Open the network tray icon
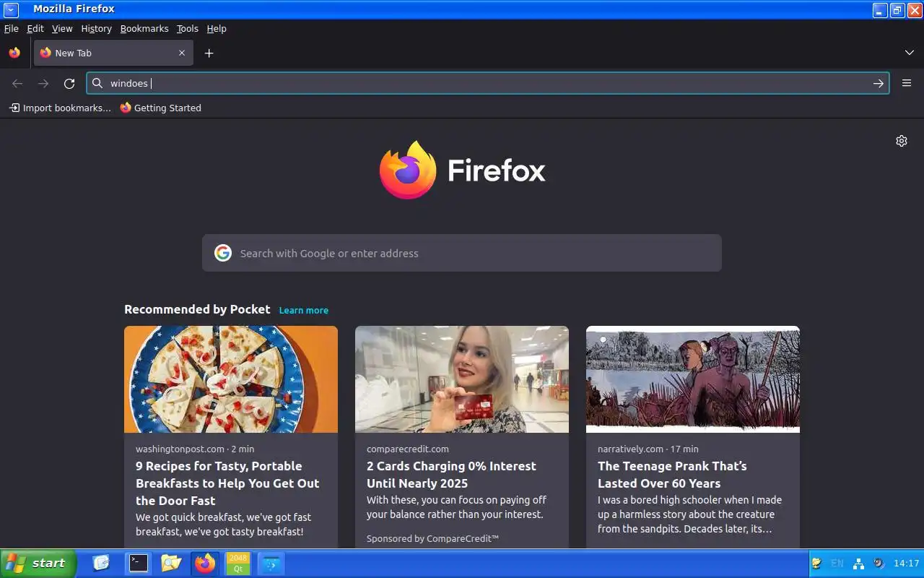The height and width of the screenshot is (578, 924). pyautogui.click(x=858, y=563)
